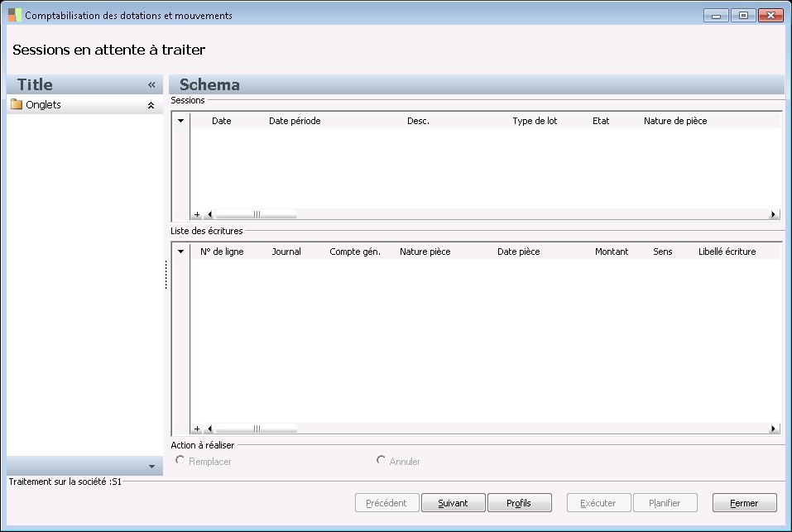Open the Liste des écritures grid selector arrow

click(180, 252)
